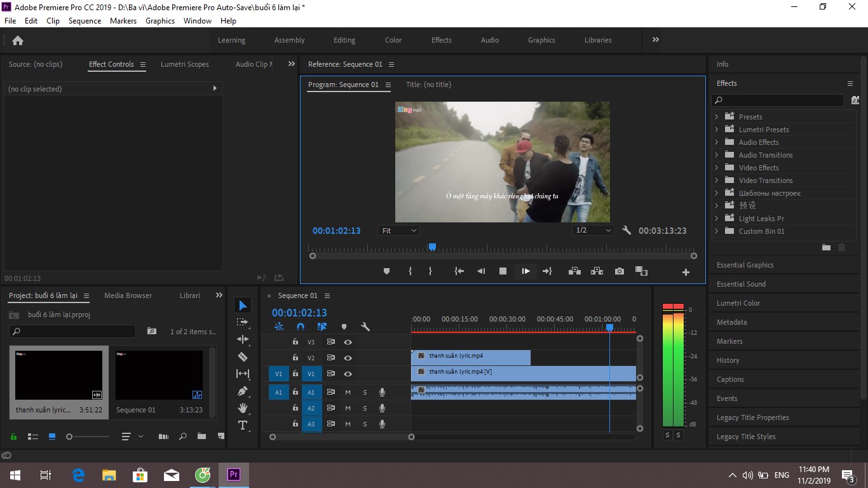This screenshot has height=488, width=868.
Task: Toggle V3 track output eye
Action: [x=348, y=342]
